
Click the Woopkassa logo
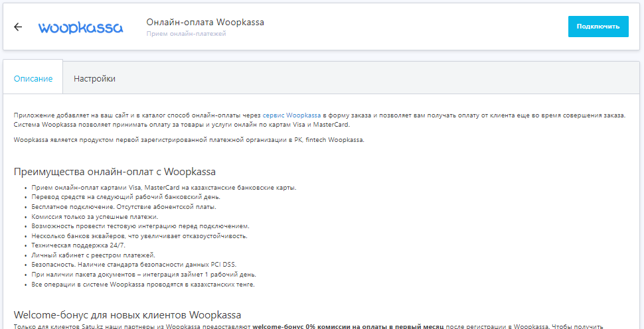[80, 27]
